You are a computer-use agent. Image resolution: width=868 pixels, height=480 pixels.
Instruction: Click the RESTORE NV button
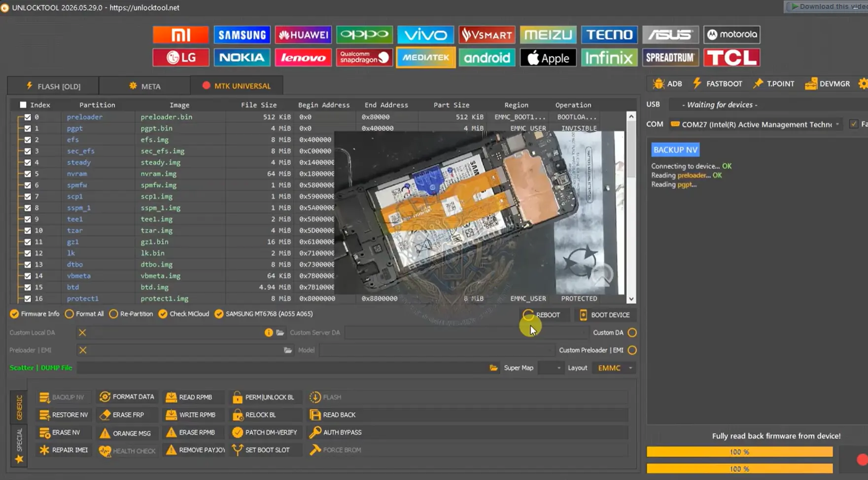[64, 415]
